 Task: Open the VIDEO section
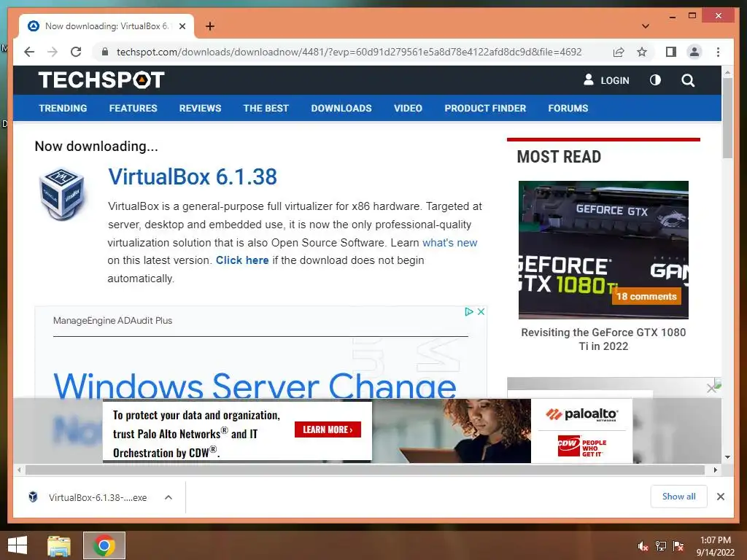(x=408, y=108)
